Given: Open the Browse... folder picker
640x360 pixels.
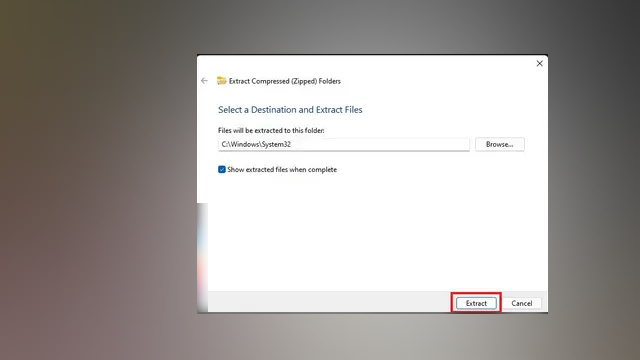Looking at the screenshot, I should pos(500,144).
